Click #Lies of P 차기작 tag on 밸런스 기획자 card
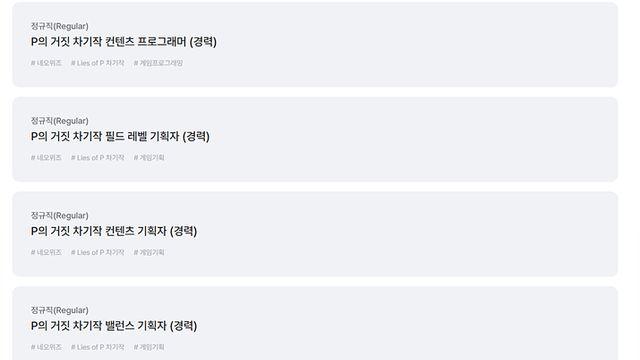The width and height of the screenshot is (640, 360). coord(98,347)
